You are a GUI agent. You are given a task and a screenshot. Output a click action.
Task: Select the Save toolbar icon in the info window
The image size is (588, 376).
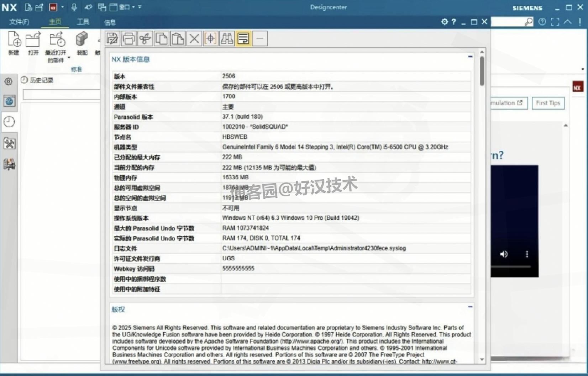(x=112, y=38)
